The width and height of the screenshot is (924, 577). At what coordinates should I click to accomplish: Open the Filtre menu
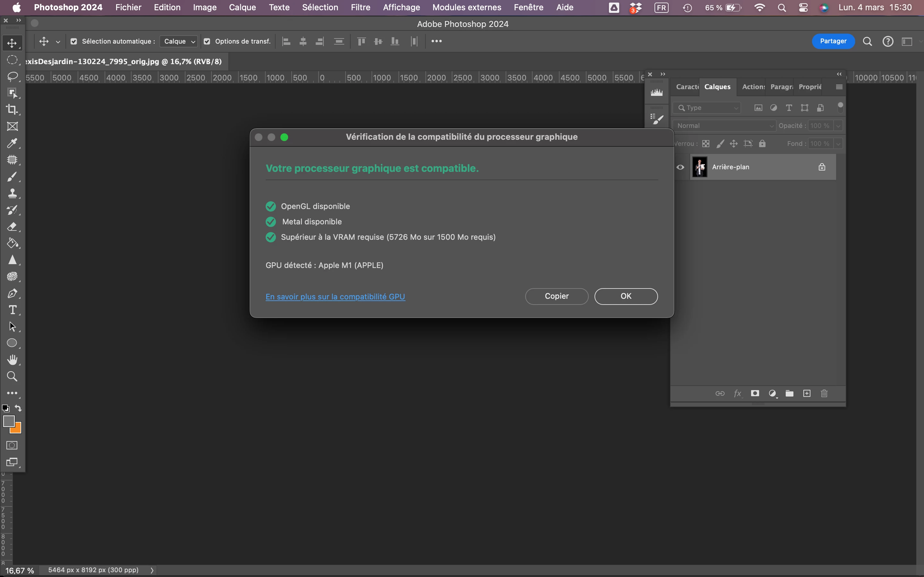coord(360,8)
